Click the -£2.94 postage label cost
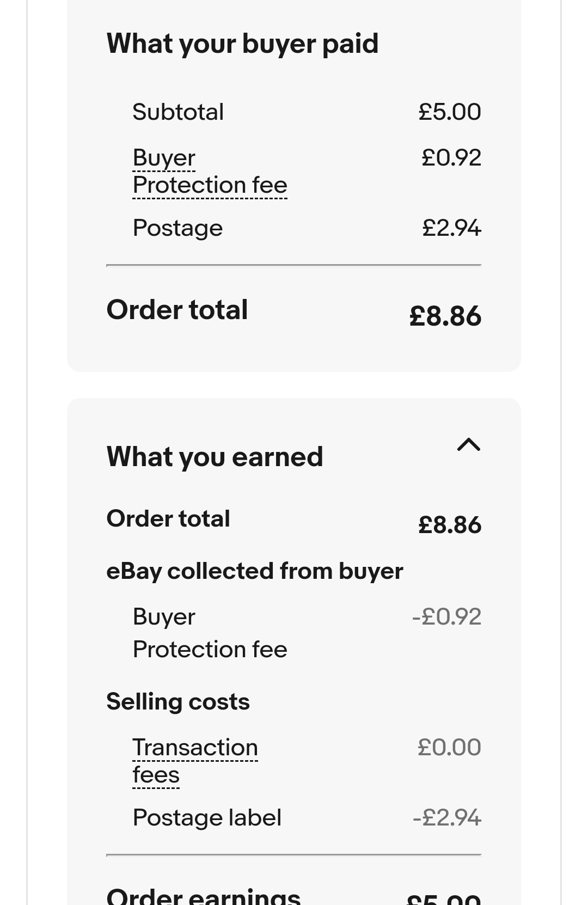 [x=446, y=817]
